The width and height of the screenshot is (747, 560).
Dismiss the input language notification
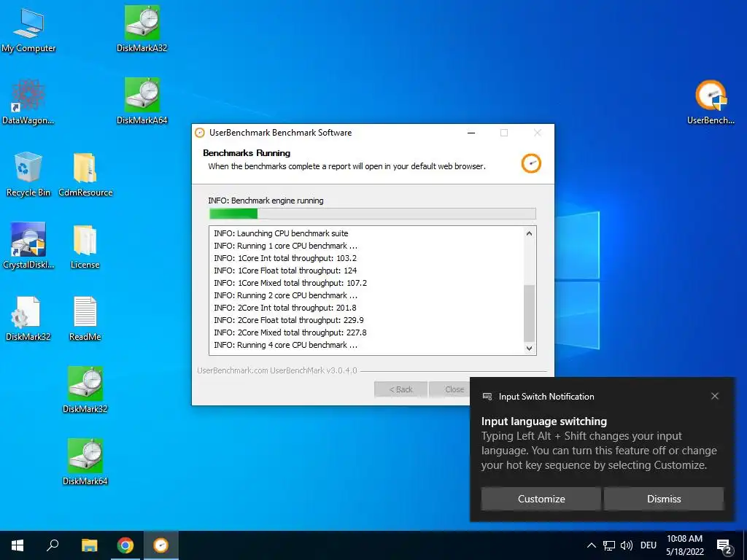tap(664, 499)
